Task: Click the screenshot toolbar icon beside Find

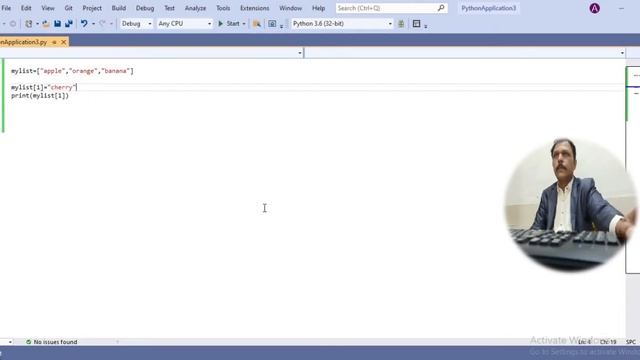Action: [272, 24]
